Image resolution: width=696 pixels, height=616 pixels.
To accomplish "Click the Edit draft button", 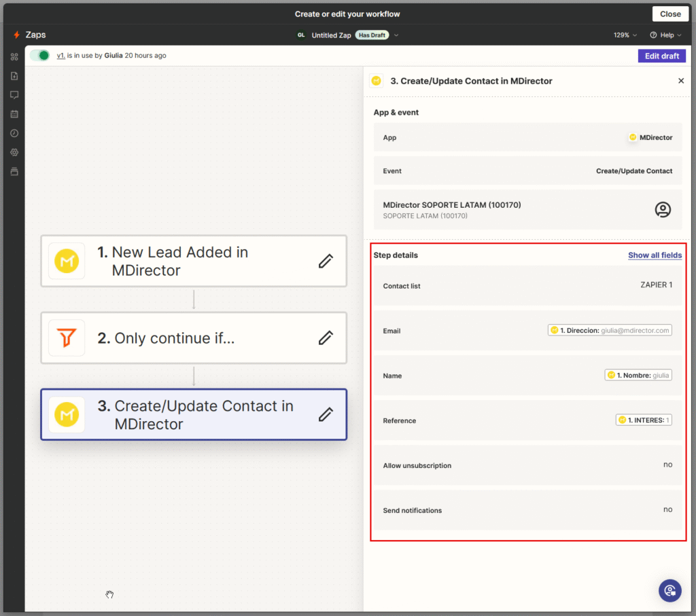I will [x=661, y=56].
